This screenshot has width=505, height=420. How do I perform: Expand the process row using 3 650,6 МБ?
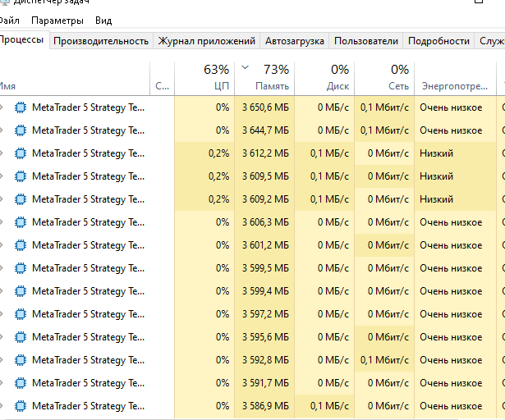pos(2,107)
